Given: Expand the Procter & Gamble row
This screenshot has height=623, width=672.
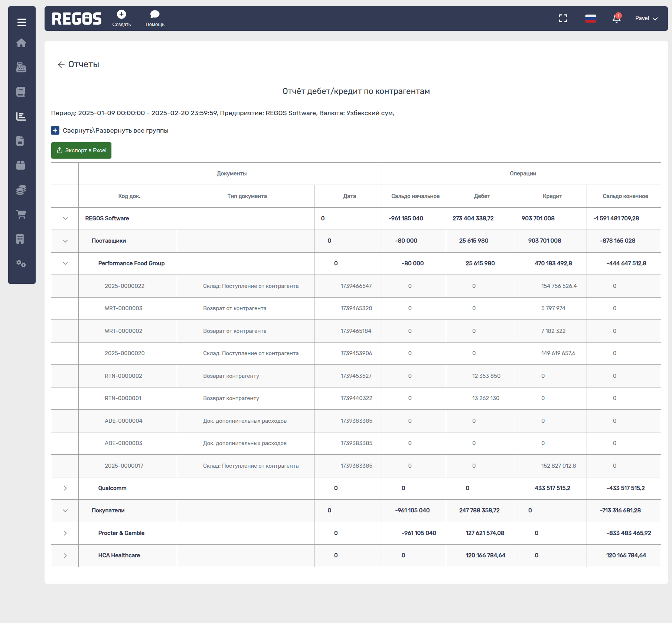Looking at the screenshot, I should [x=65, y=533].
